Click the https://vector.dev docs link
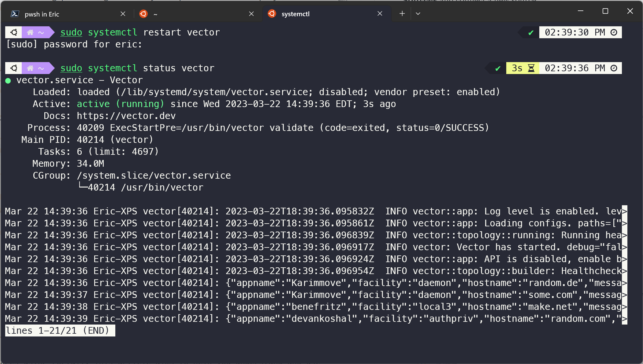 pyautogui.click(x=126, y=116)
